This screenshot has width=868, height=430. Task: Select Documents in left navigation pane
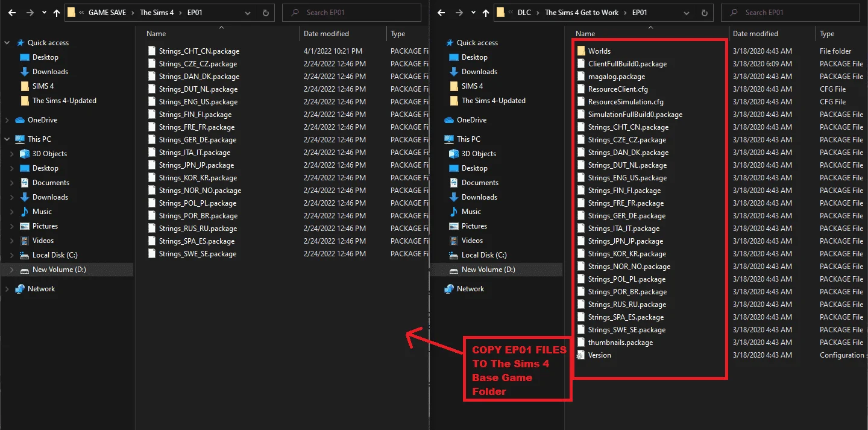[x=51, y=183]
